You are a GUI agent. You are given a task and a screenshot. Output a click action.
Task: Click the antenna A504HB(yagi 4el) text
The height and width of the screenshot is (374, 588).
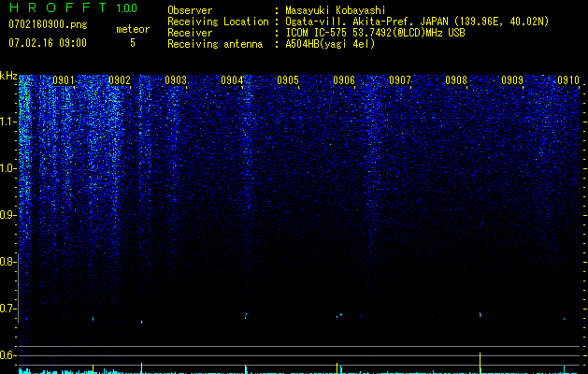(330, 44)
